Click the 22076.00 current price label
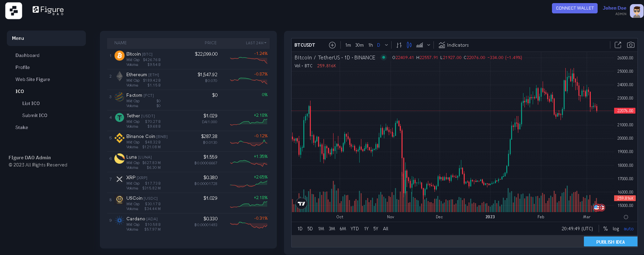Image resolution: width=644 pixels, height=255 pixels. tap(624, 110)
